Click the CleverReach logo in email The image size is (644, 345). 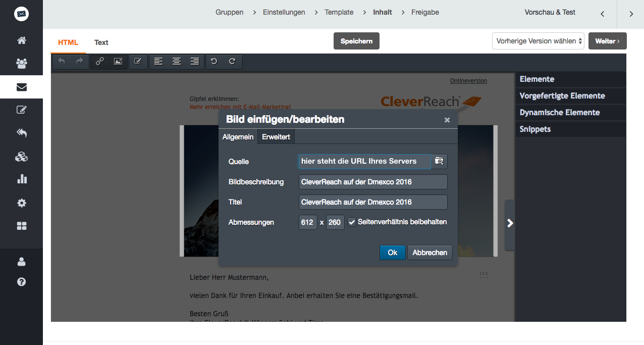(431, 102)
